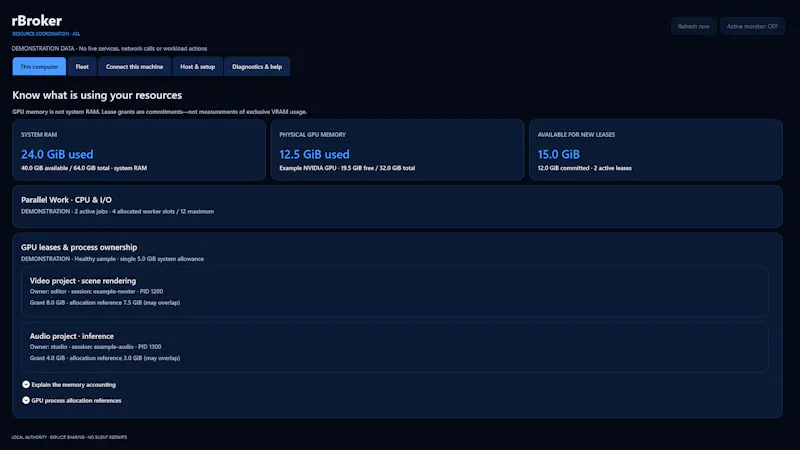Select the 15.0 GiB available for new leases value
Image resolution: width=800 pixels, height=450 pixels.
[559, 154]
